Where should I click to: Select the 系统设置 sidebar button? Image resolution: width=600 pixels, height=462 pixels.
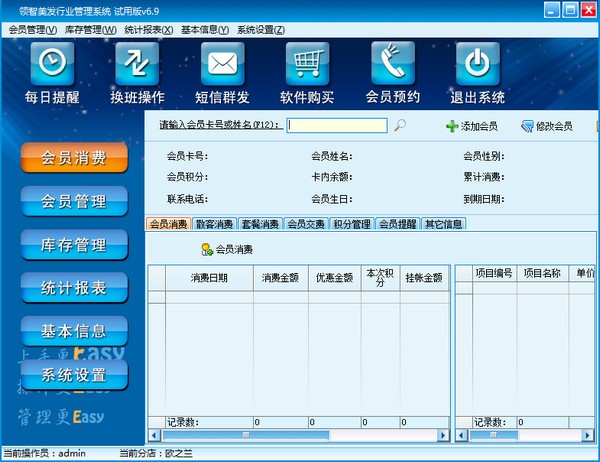(x=74, y=375)
